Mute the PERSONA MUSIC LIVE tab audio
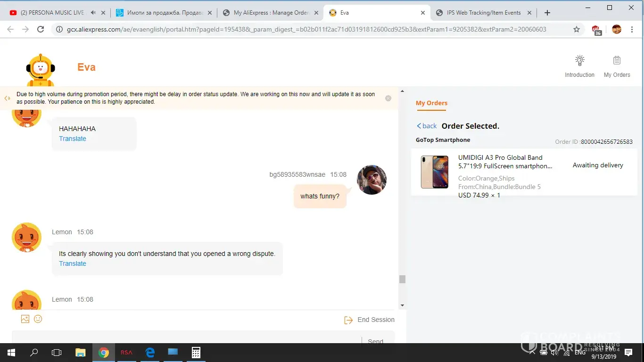Screen dimensions: 644x362 point(93,13)
